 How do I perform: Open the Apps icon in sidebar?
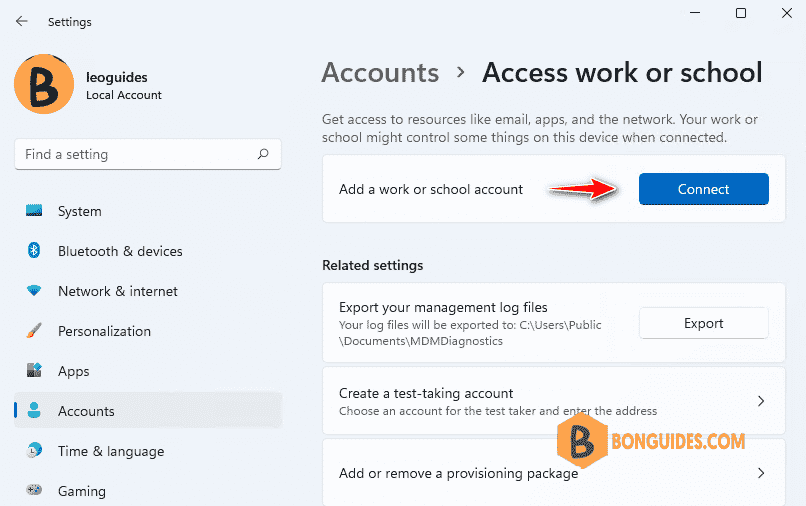click(x=34, y=370)
